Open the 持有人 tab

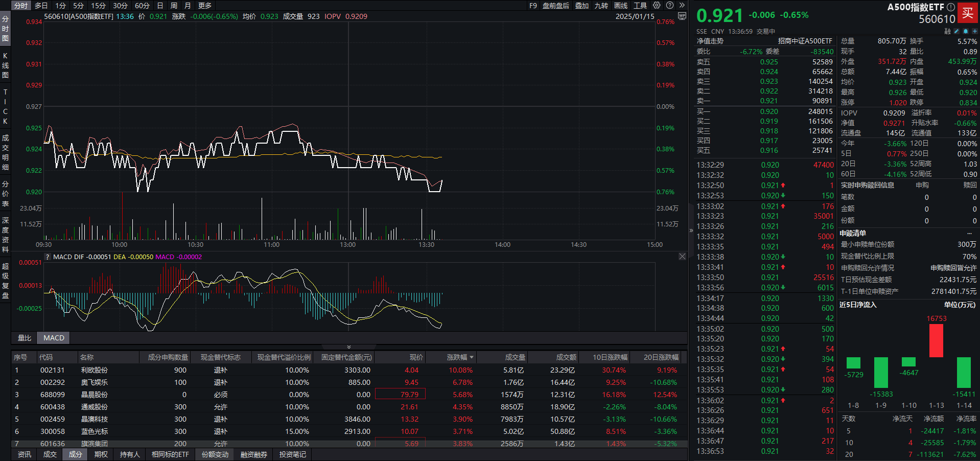[130, 454]
